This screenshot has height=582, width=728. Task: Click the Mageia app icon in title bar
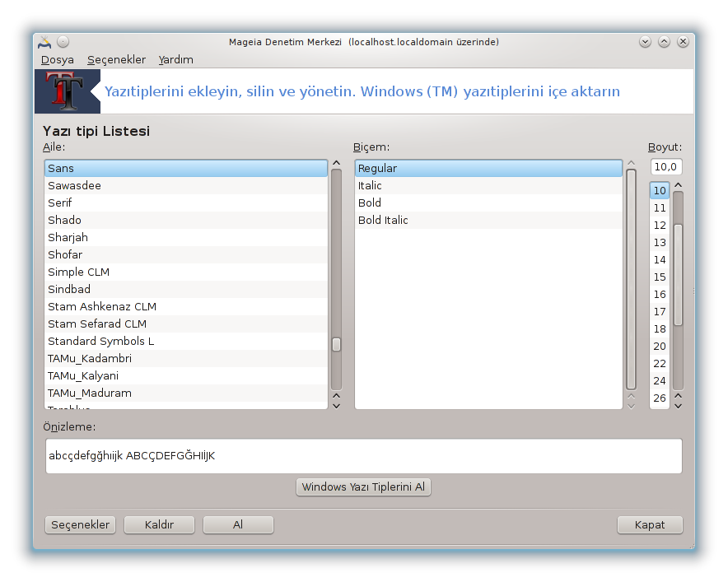pos(44,42)
